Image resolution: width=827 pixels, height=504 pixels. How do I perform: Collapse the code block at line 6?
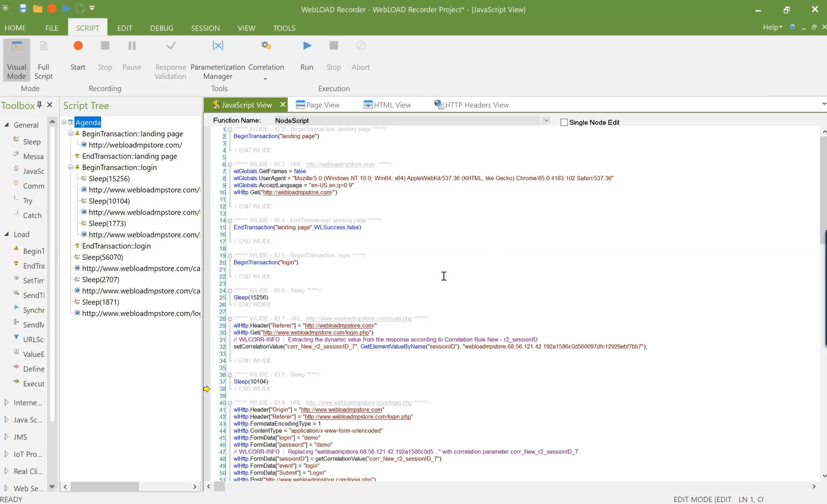[x=230, y=165]
